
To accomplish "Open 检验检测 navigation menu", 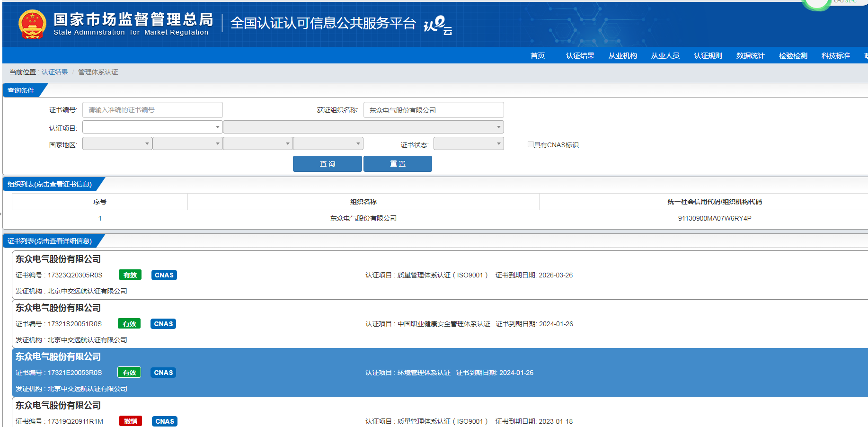I will coord(793,56).
